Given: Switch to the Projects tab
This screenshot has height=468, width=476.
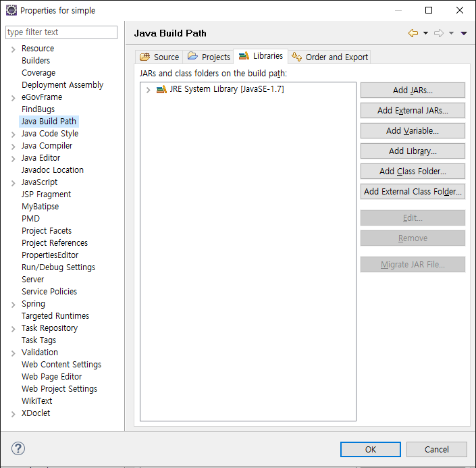Looking at the screenshot, I should (x=209, y=57).
